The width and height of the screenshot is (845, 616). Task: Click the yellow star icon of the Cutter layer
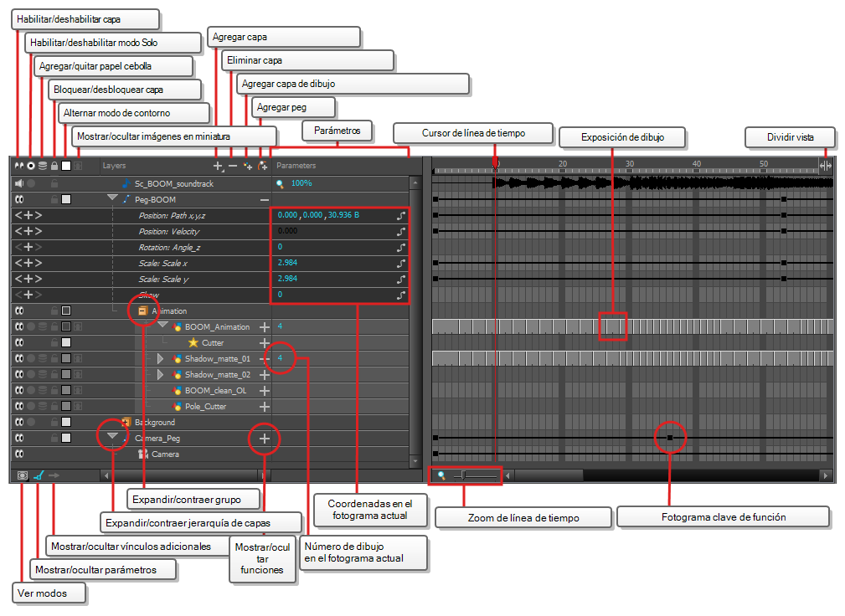193,342
